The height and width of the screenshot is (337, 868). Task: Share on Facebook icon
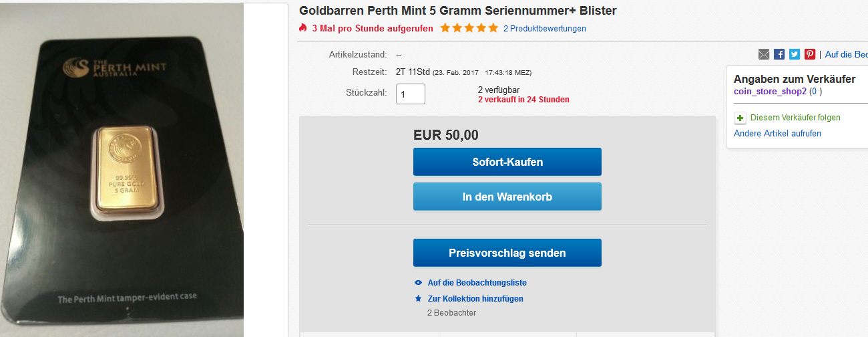(779, 54)
